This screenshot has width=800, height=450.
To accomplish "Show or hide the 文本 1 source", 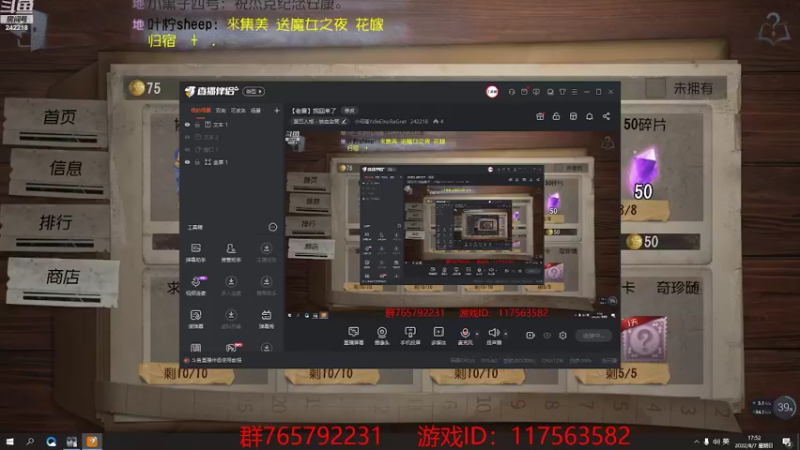I will pyautogui.click(x=187, y=124).
